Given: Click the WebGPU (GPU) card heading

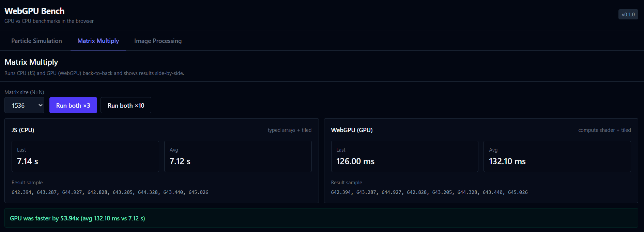Looking at the screenshot, I should 352,130.
